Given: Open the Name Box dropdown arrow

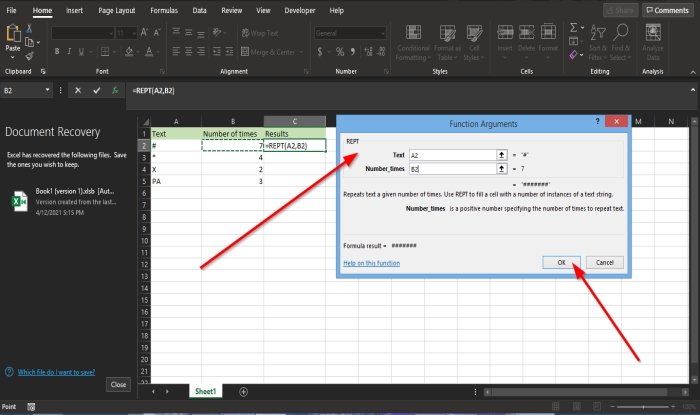Looking at the screenshot, I should (47, 90).
